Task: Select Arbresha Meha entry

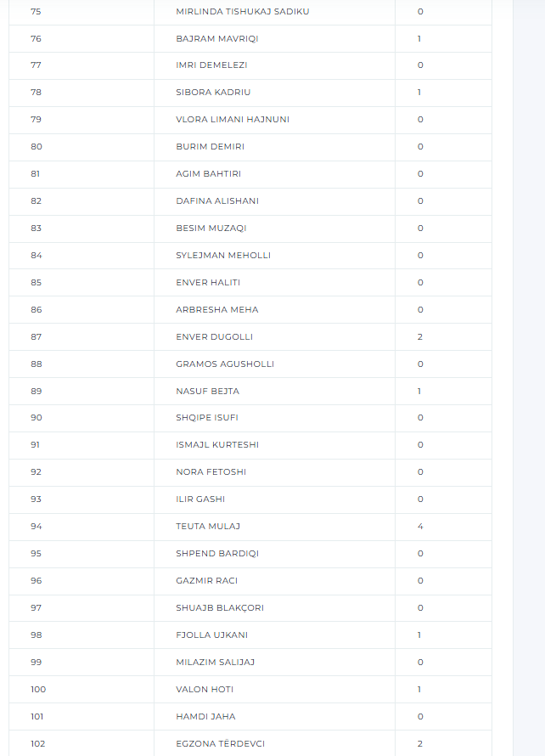Action: (216, 310)
